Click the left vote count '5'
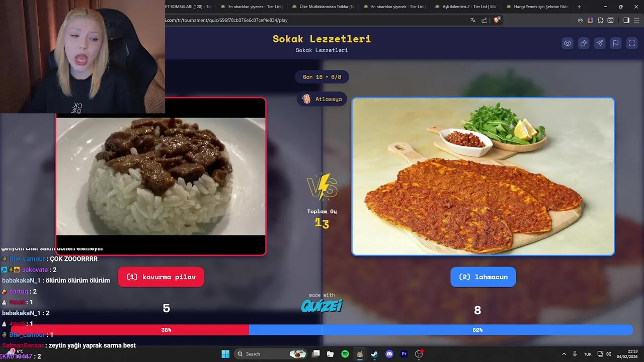Image resolution: width=644 pixels, height=362 pixels. (166, 308)
